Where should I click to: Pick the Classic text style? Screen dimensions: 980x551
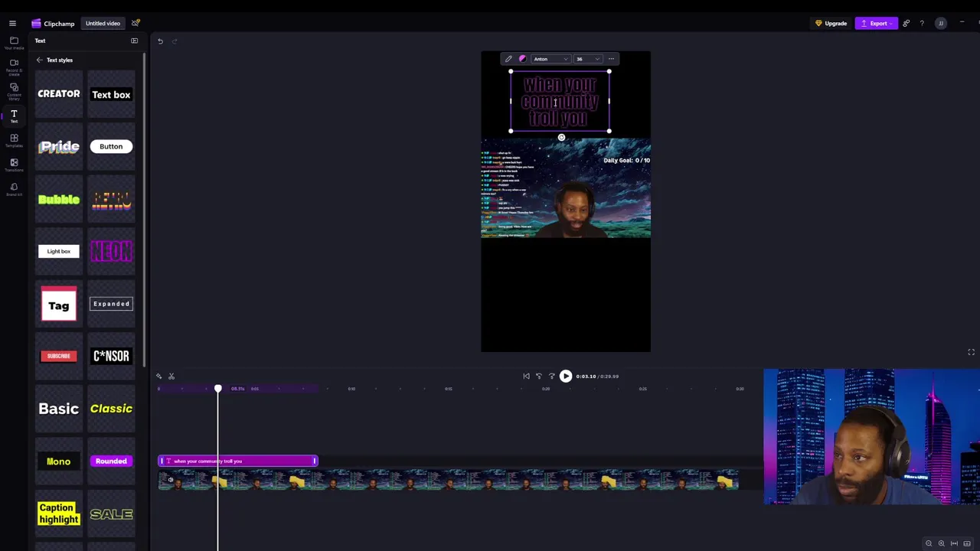[x=111, y=409]
